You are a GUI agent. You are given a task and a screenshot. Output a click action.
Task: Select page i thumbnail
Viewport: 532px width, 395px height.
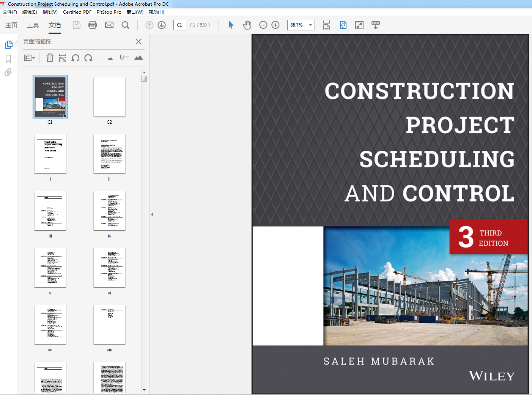coord(50,154)
